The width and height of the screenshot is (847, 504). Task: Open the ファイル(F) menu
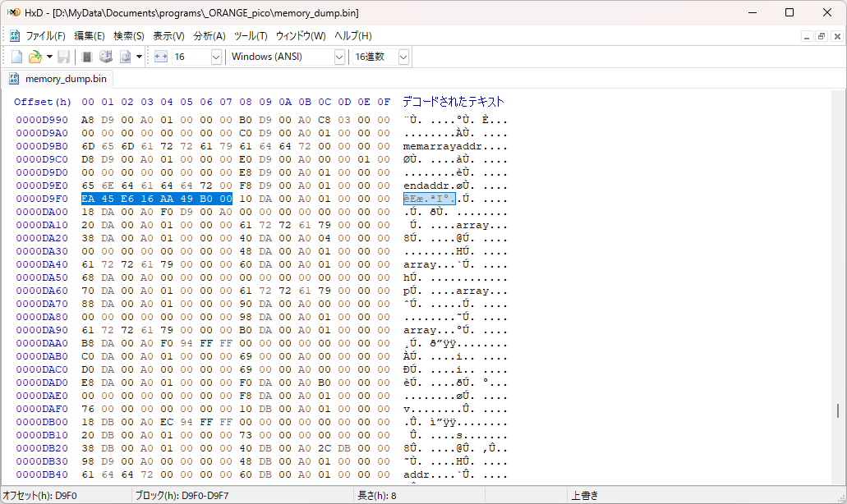tap(45, 36)
